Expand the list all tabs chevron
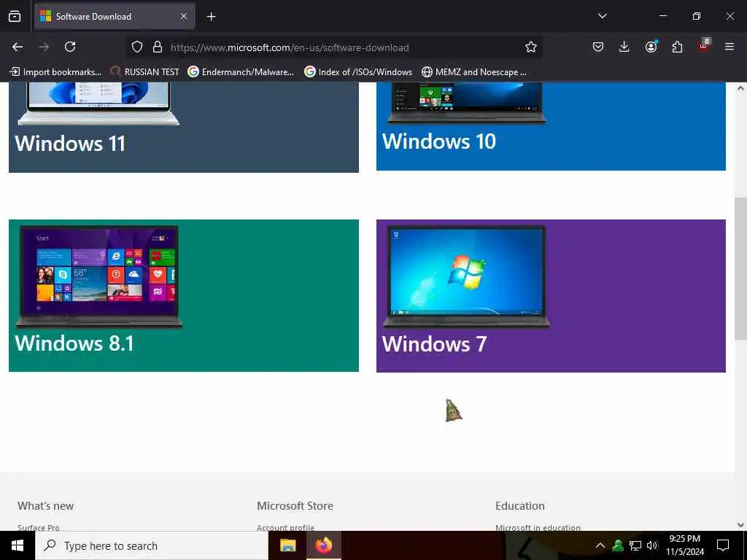Screen dimensions: 747x560 [x=602, y=16]
